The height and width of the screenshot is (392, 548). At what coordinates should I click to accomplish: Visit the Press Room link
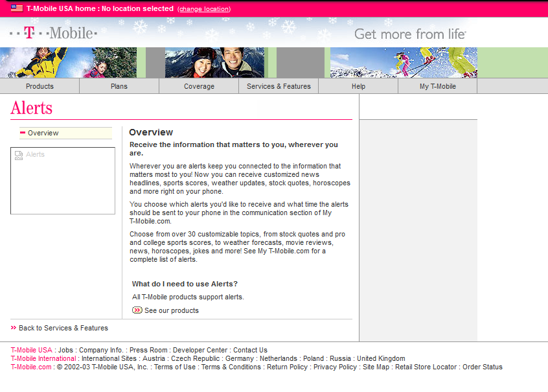(148, 350)
